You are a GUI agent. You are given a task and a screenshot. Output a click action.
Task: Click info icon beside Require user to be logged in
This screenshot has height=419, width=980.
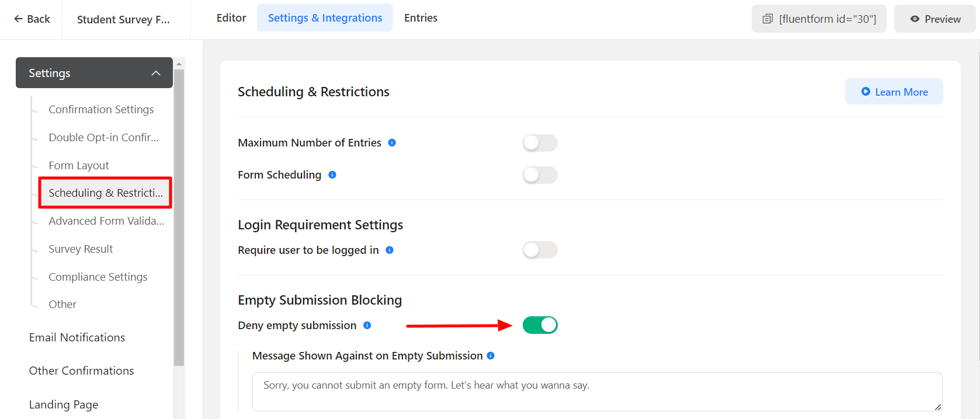(x=390, y=250)
